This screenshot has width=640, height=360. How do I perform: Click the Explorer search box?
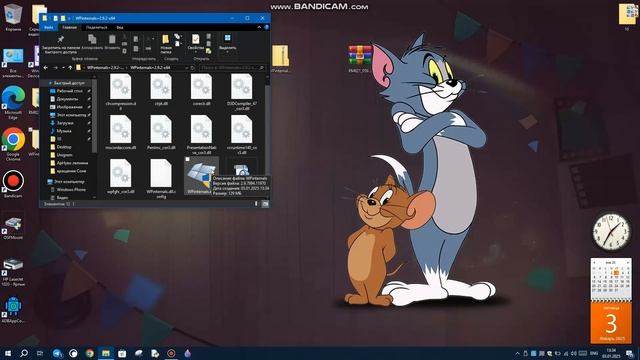(x=232, y=68)
